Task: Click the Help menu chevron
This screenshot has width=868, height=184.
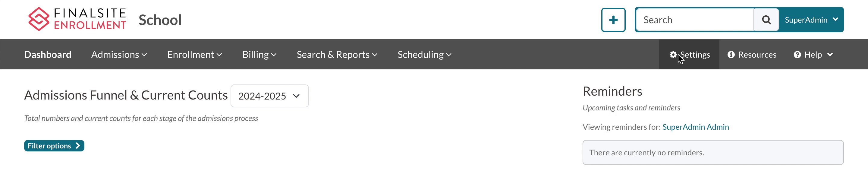Action: pyautogui.click(x=830, y=55)
